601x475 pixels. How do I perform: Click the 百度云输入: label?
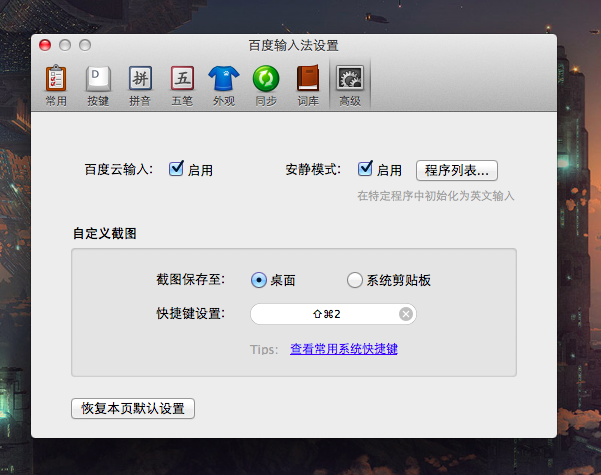click(118, 169)
